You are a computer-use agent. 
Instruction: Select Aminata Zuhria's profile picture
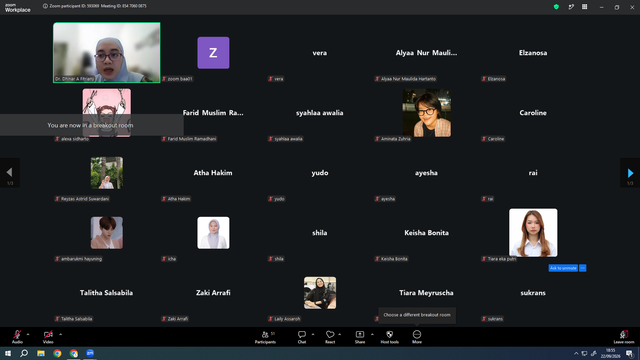427,113
